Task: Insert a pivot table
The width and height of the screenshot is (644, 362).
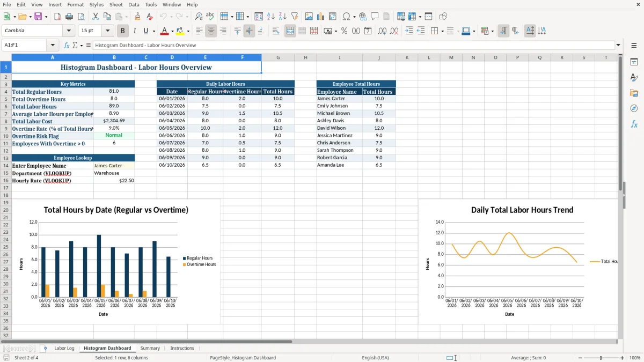Action: (x=332, y=17)
